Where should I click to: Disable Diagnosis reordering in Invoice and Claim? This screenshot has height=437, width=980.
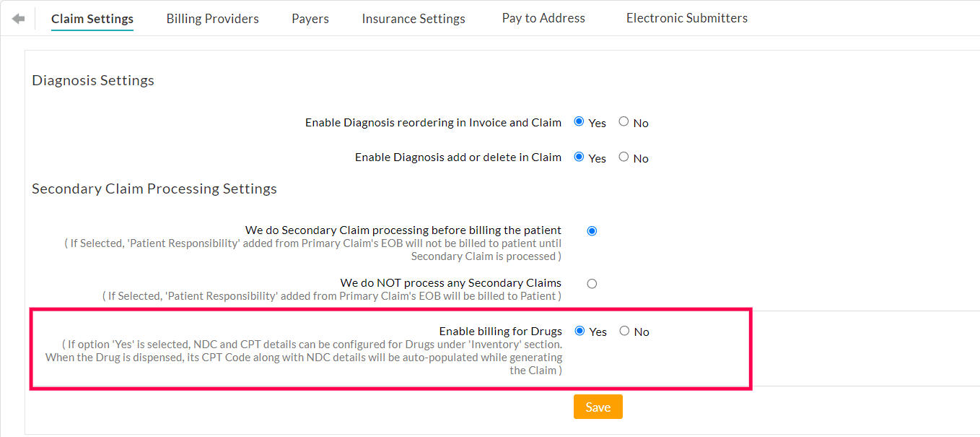coord(623,121)
